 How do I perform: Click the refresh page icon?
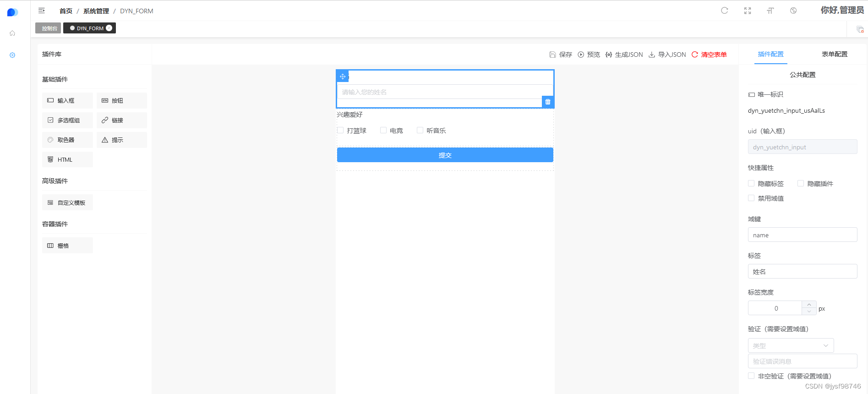click(x=725, y=11)
